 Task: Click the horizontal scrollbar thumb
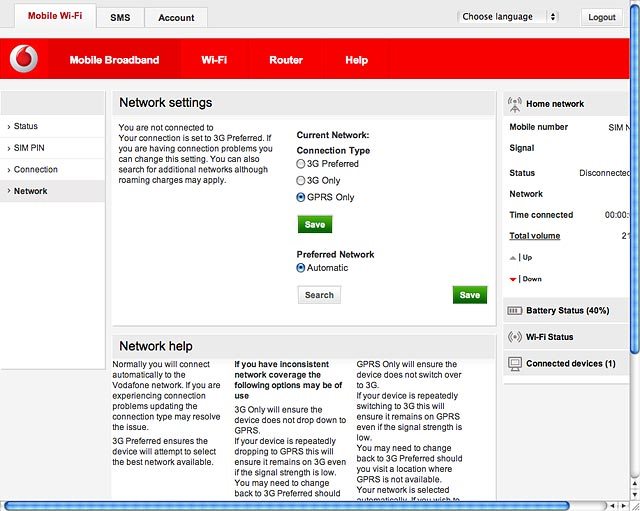pos(287,507)
